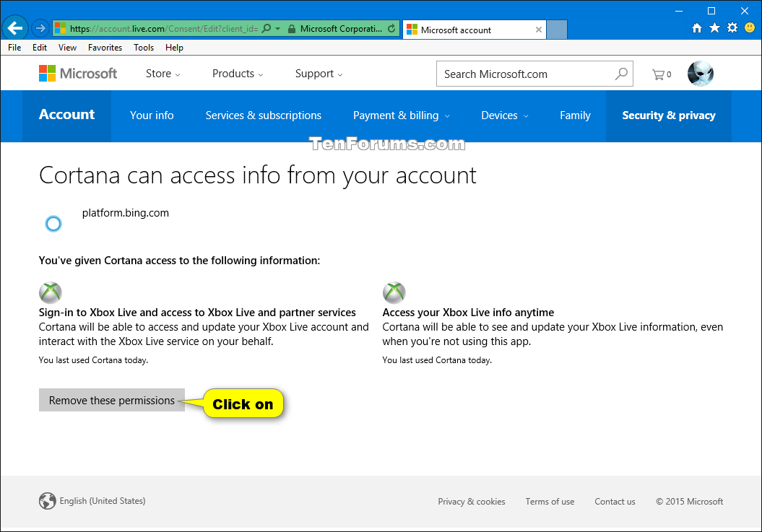Open the shopping cart icon
This screenshot has width=762, height=532.
point(662,74)
